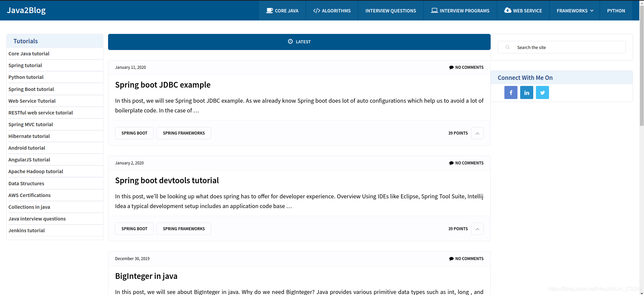Open the Python menu item
The height and width of the screenshot is (295, 644).
(x=616, y=11)
